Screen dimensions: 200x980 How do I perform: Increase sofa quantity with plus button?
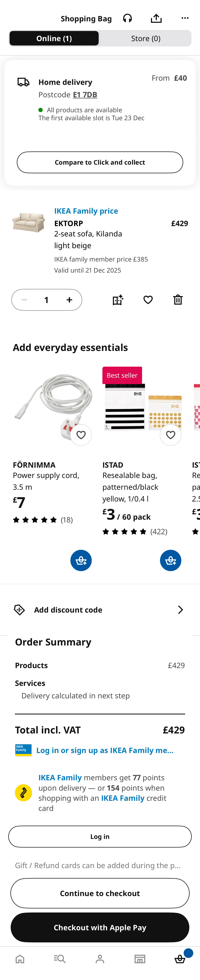[70, 300]
